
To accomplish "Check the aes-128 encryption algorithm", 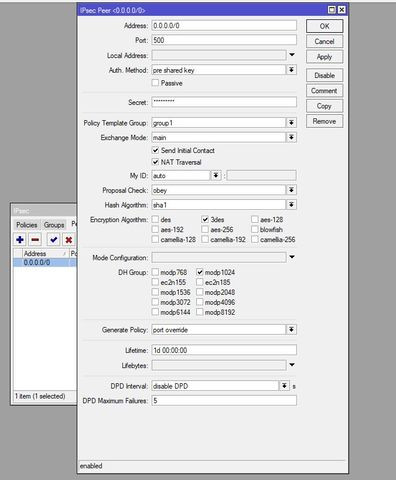I will [x=255, y=219].
